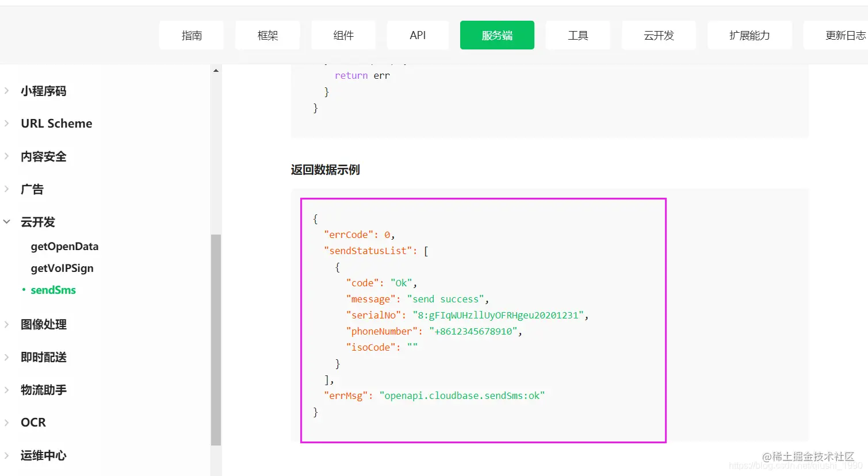Open the sendSms sidebar link
This screenshot has width=868, height=476.
[53, 290]
